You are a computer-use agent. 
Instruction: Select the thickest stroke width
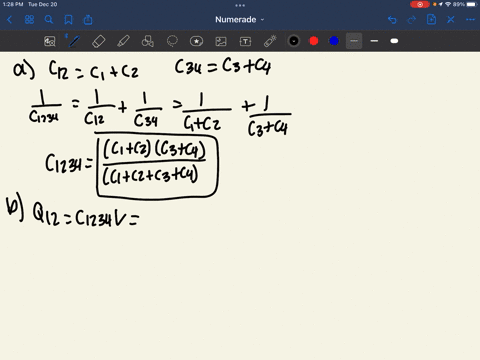(394, 41)
